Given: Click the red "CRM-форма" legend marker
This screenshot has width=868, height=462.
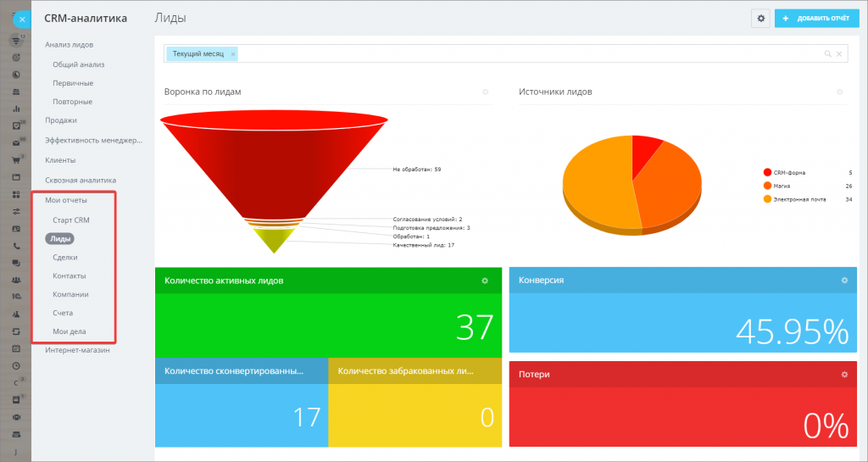Looking at the screenshot, I should point(767,172).
